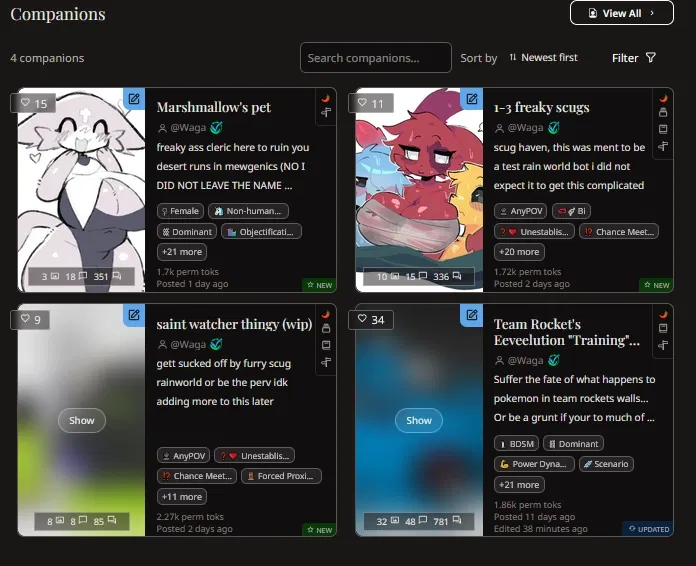Click the flame icon on 1-3 freaky scugs card
Viewport: 696px width, 566px height.
pyautogui.click(x=663, y=98)
